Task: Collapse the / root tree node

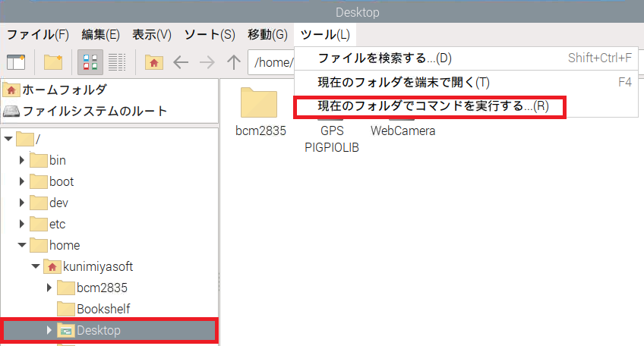Action: pos(8,139)
